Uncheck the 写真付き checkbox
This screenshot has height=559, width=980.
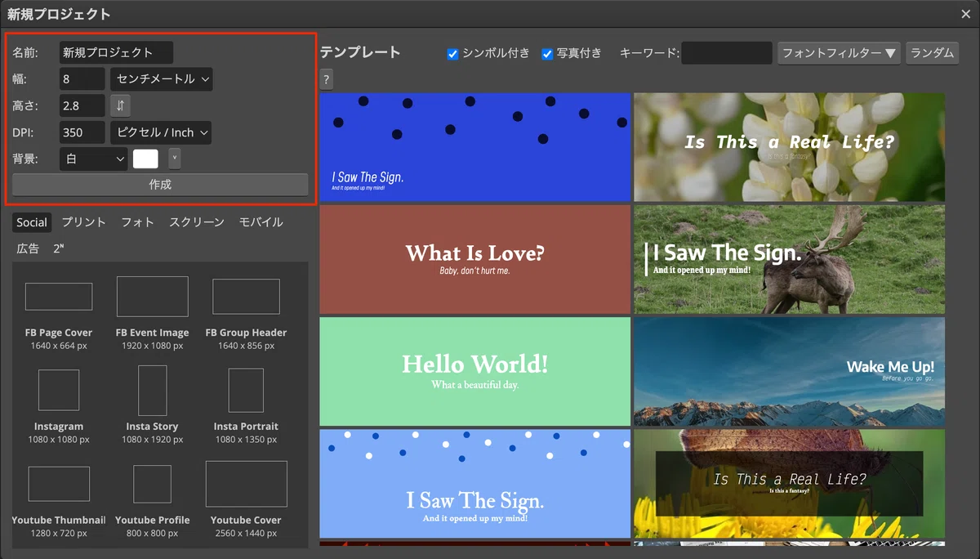click(x=547, y=54)
